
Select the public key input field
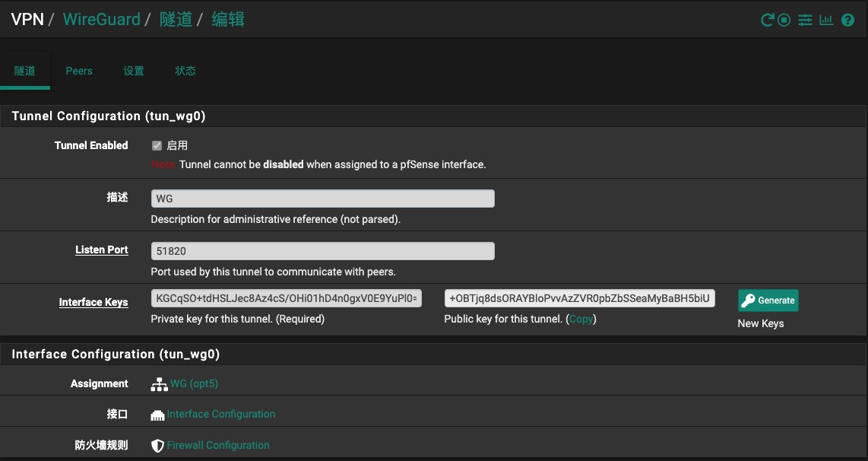579,298
